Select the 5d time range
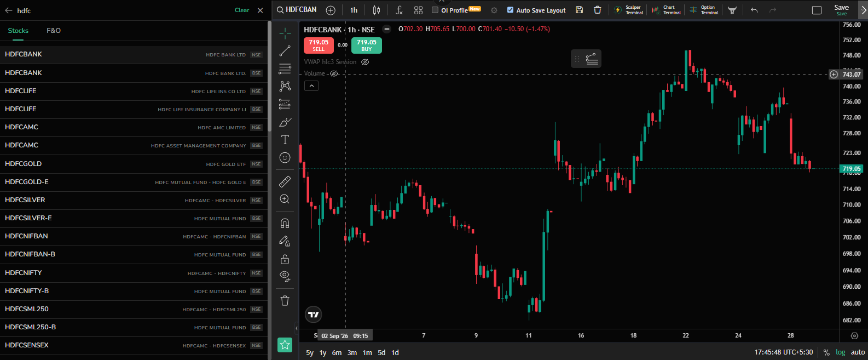 (381, 352)
